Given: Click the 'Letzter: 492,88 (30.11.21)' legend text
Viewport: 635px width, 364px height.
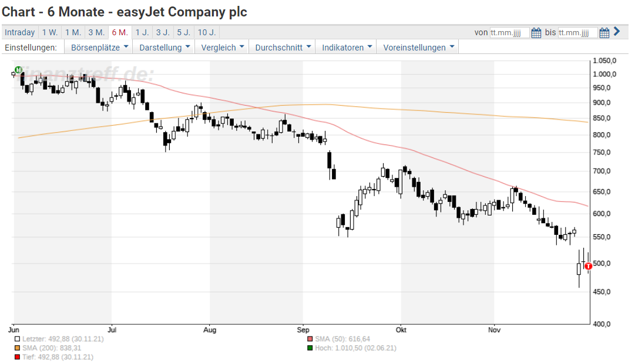Looking at the screenshot, I should [x=63, y=339].
